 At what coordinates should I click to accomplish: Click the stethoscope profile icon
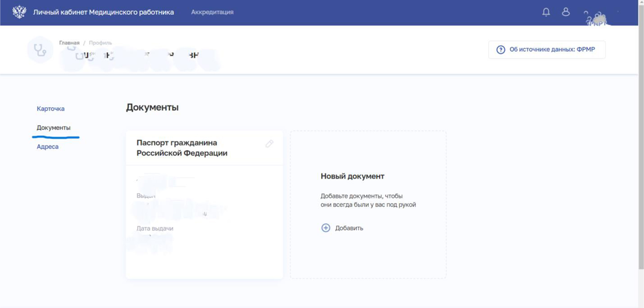[40, 50]
